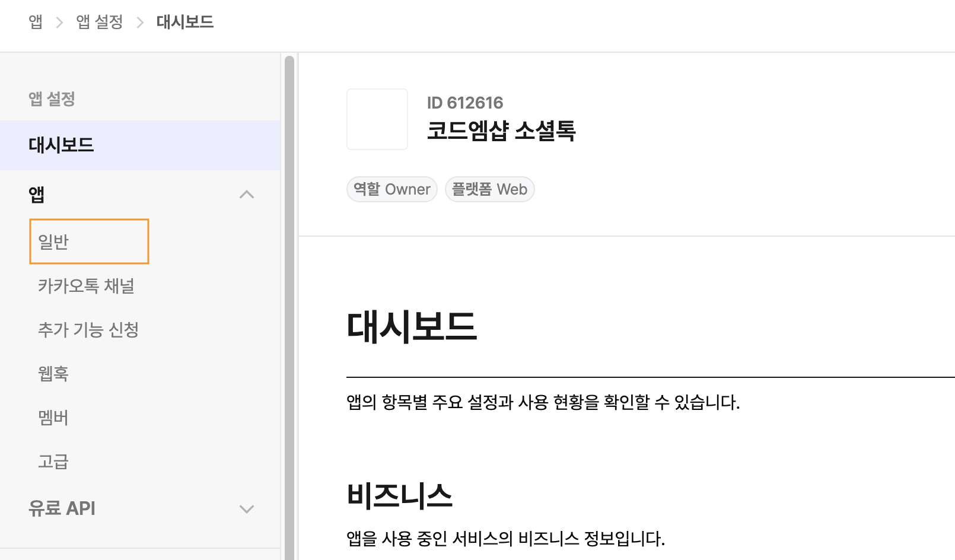Navigate to 앱 설정 breadcrumb link
The image size is (955, 560).
pyautogui.click(x=99, y=22)
